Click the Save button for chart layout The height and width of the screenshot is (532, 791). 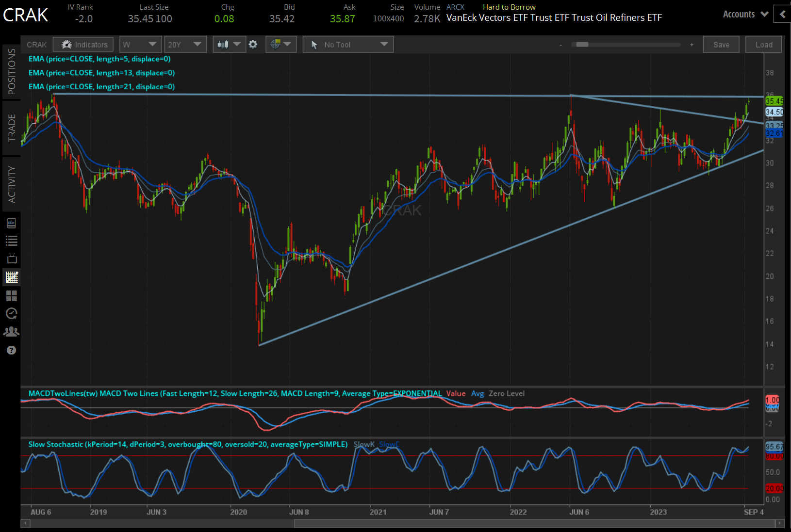click(x=721, y=44)
